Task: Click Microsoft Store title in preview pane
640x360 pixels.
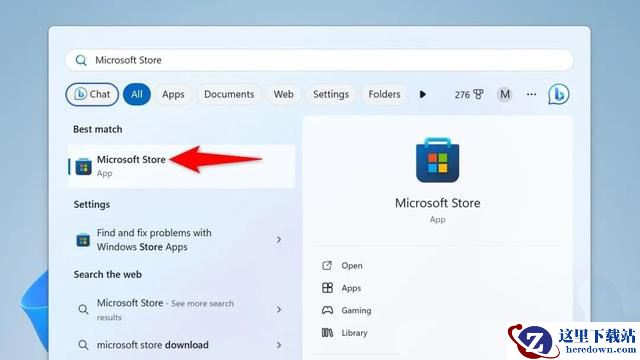Action: 438,203
